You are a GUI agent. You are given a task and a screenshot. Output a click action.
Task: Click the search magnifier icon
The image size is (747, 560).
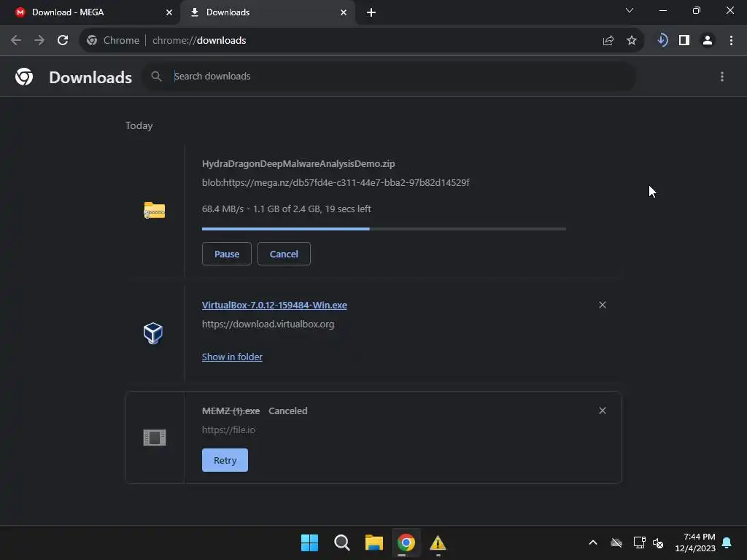(x=156, y=76)
